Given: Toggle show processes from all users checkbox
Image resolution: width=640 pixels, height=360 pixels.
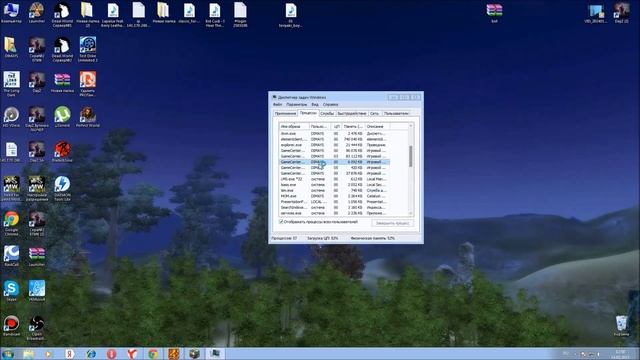Looking at the screenshot, I should pyautogui.click(x=281, y=222).
